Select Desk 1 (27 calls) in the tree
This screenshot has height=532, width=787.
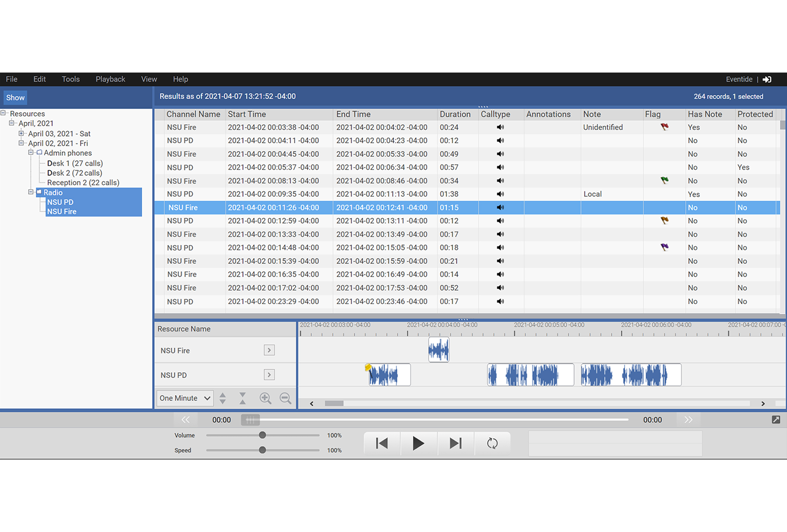tap(75, 163)
